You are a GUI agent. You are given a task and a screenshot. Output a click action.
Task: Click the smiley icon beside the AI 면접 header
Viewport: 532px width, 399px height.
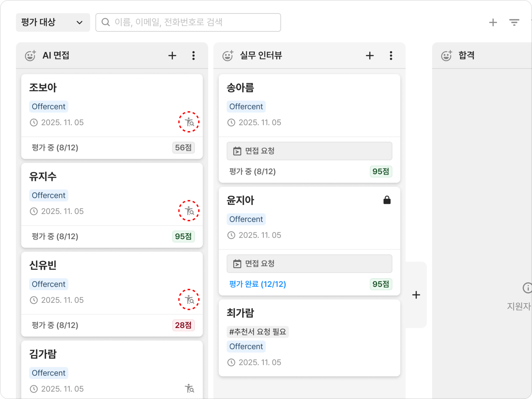click(30, 56)
